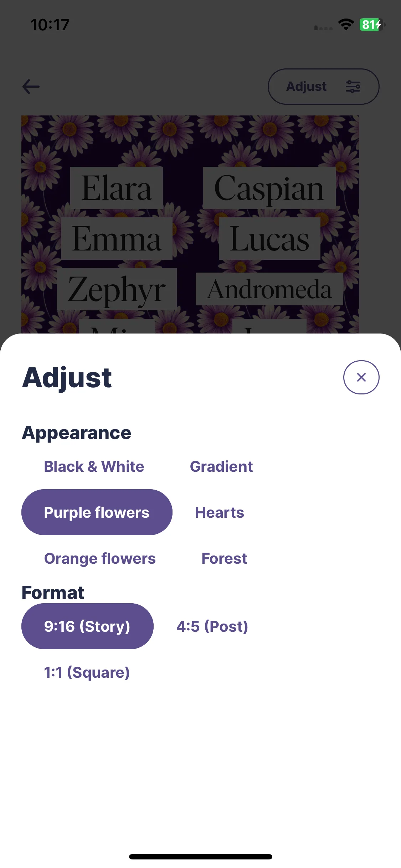Select 9:16 (Story) format
This screenshot has width=401, height=868.
[x=87, y=626]
